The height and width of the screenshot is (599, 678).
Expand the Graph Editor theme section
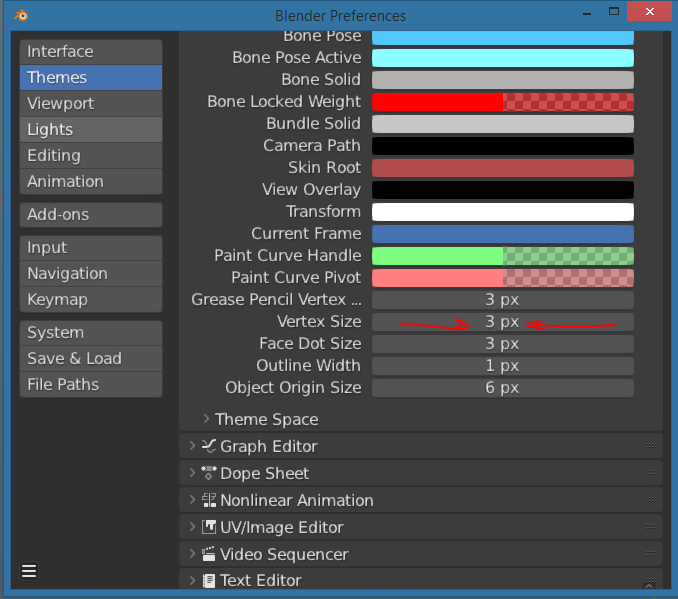point(192,446)
